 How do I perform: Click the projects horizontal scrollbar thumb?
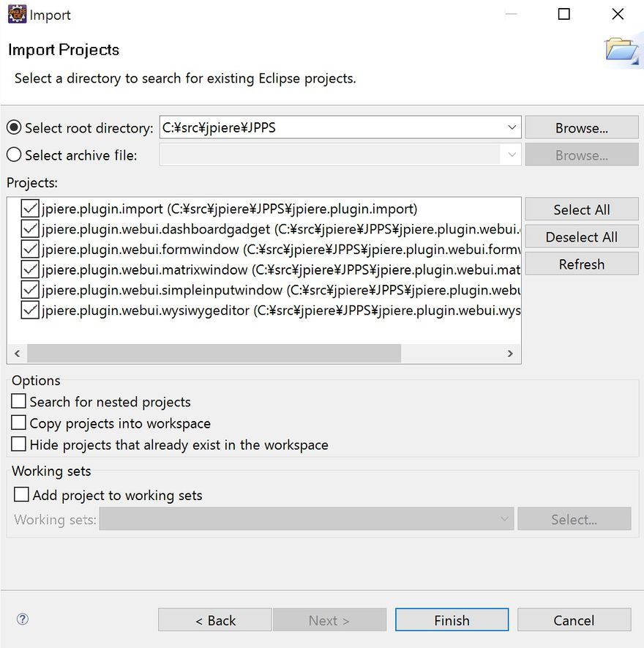(214, 353)
